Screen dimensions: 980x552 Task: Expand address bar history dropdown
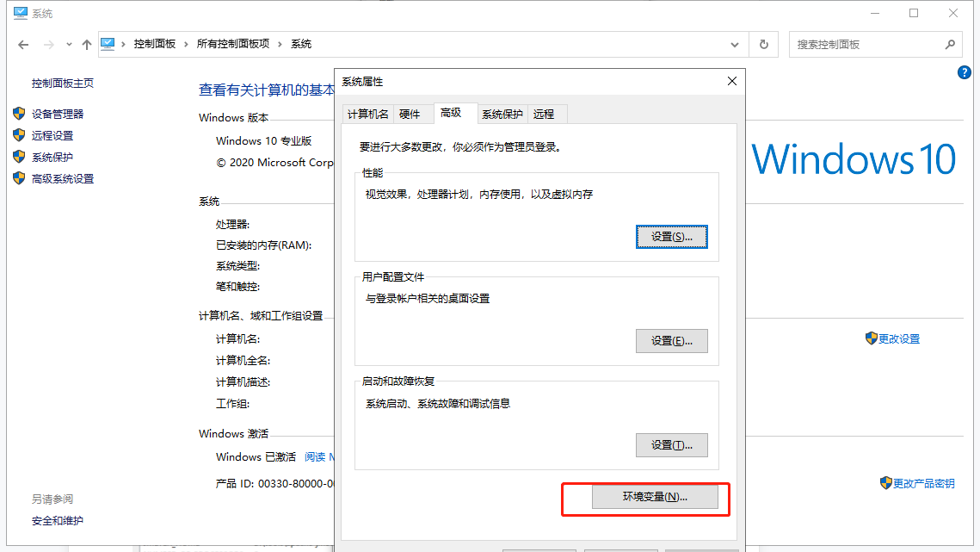point(735,45)
